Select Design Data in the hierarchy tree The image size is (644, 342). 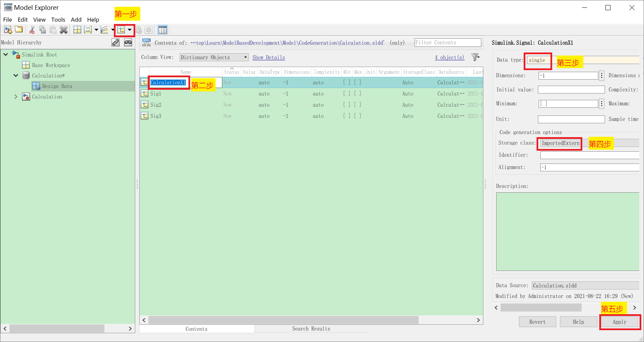pos(57,86)
